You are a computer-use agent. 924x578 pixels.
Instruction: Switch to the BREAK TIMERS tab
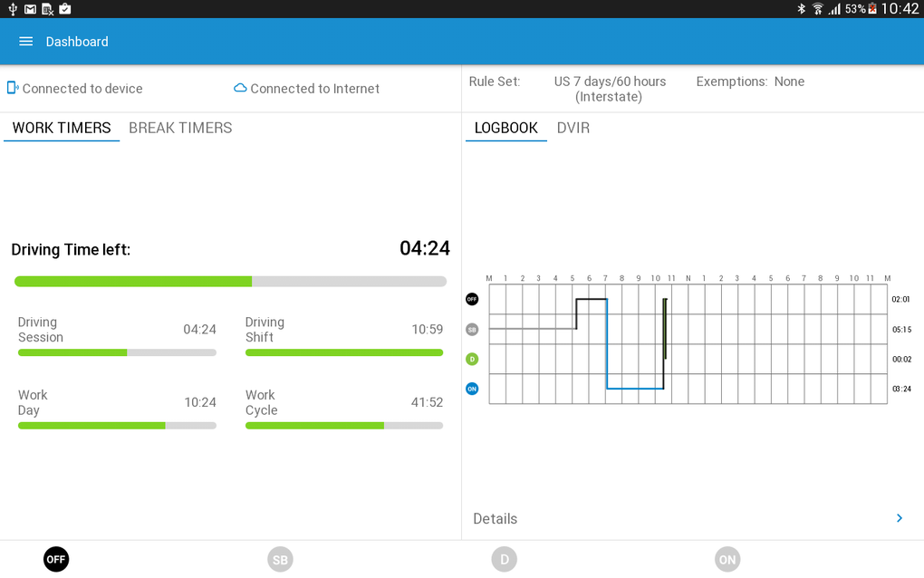(x=180, y=128)
